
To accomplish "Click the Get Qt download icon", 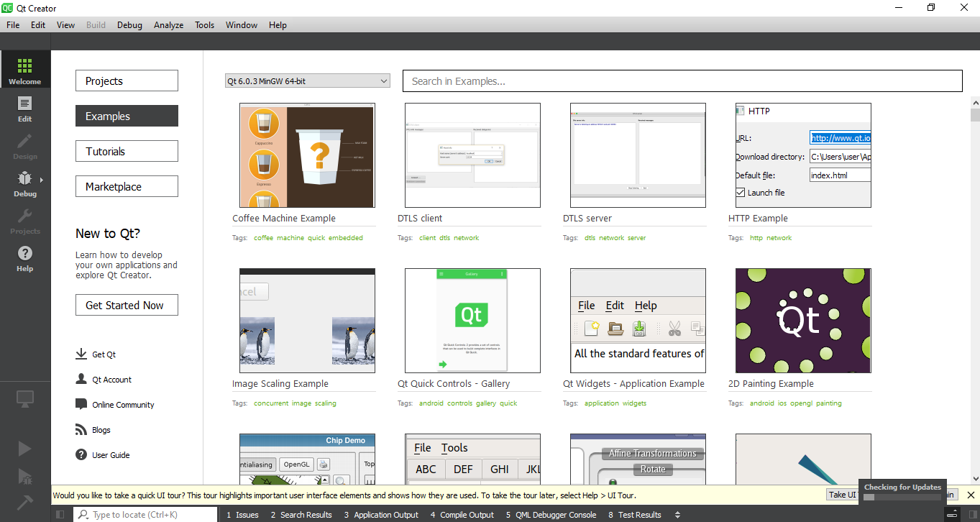I will [81, 354].
